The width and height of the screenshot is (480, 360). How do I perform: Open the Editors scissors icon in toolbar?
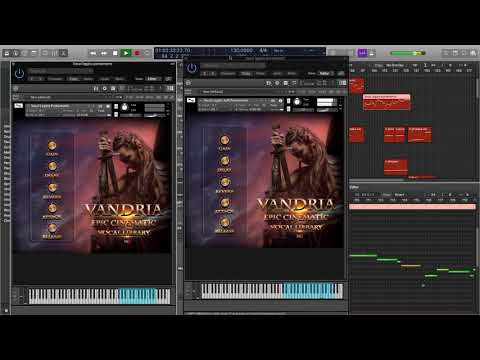(64, 53)
